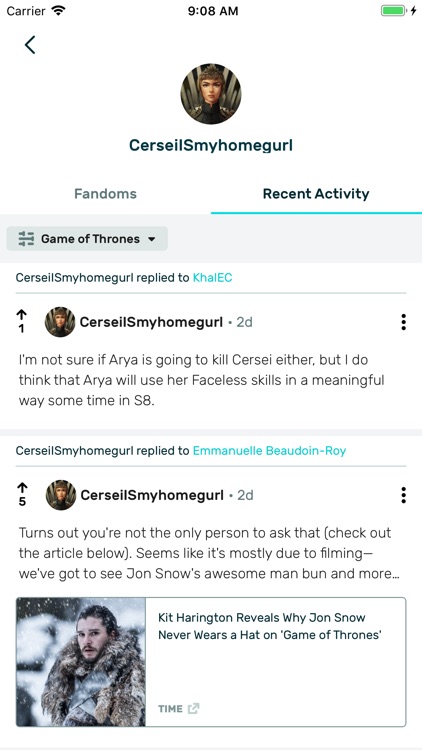Open KhalEC's profile link
This screenshot has width=422, height=750.
point(212,277)
